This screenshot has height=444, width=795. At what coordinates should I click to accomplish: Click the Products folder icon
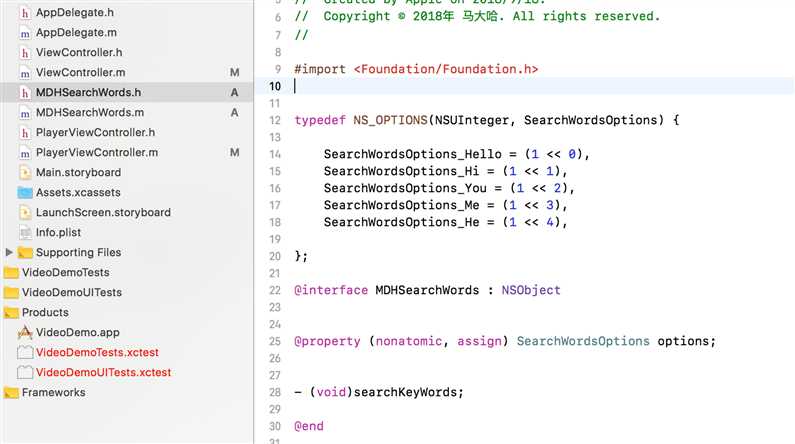point(11,313)
